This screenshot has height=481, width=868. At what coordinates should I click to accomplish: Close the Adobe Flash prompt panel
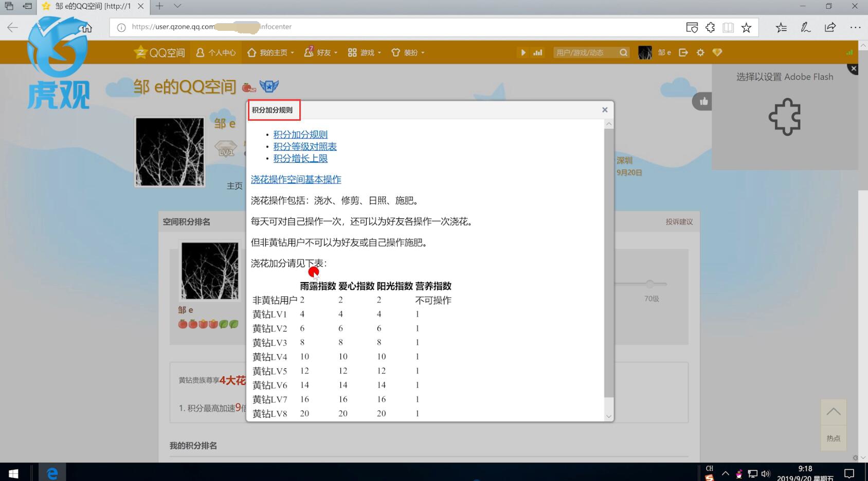(854, 68)
